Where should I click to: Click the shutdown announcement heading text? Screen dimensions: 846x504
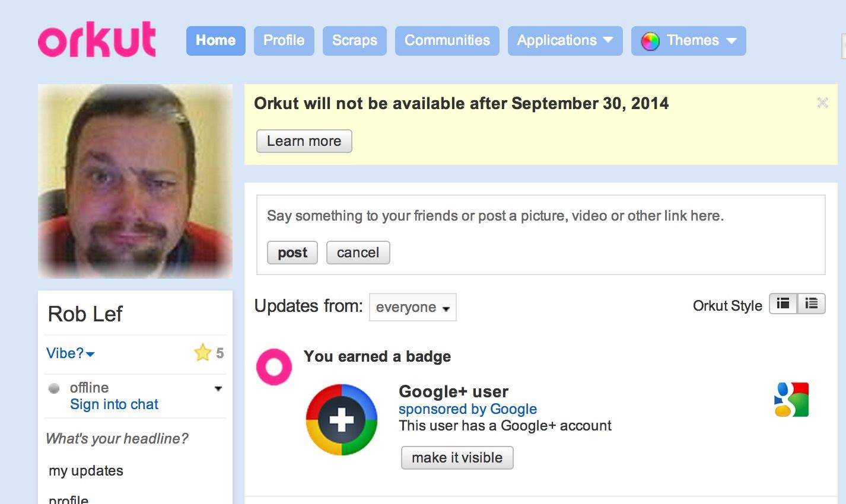click(462, 103)
